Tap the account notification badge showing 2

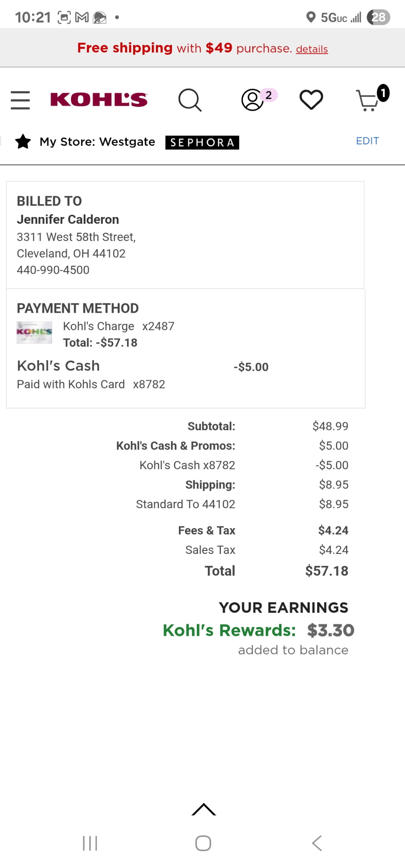[x=269, y=95]
